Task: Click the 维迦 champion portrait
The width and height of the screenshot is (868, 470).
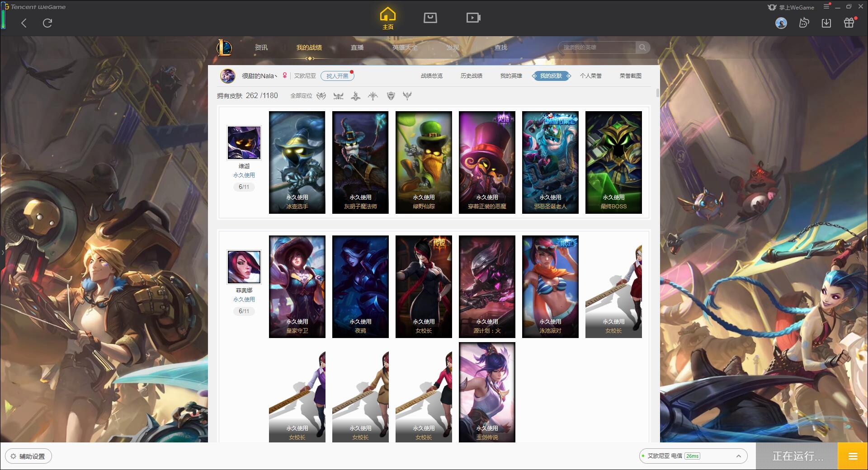Action: (x=244, y=143)
